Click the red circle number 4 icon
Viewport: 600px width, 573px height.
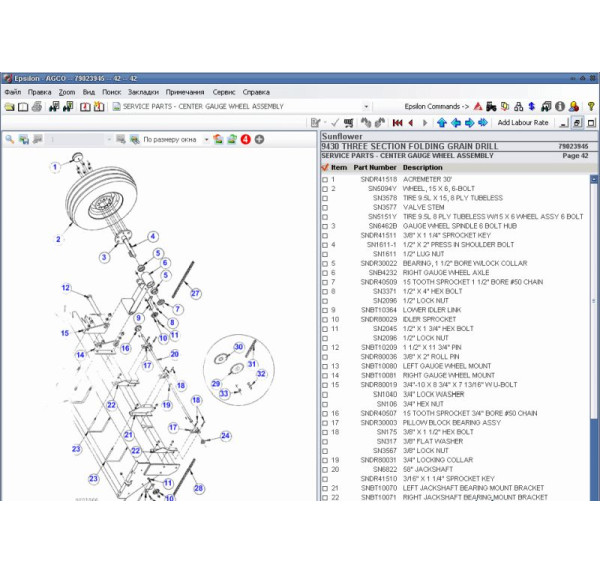click(x=245, y=139)
